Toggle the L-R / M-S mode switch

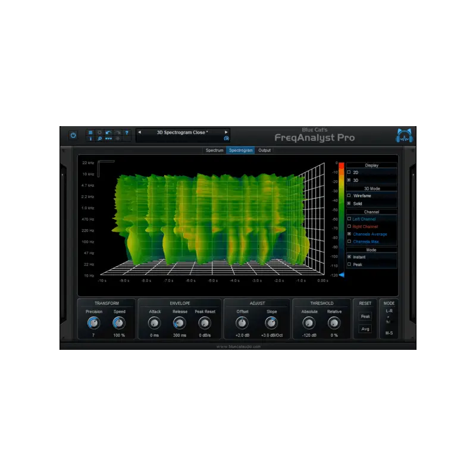pyautogui.click(x=389, y=320)
